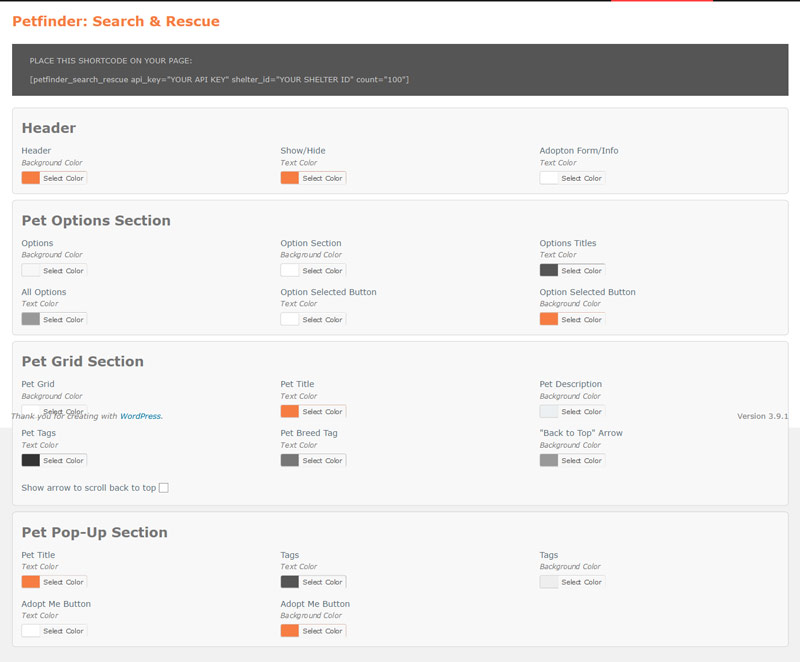Open Header background color swatch
The image size is (800, 662).
click(x=31, y=178)
